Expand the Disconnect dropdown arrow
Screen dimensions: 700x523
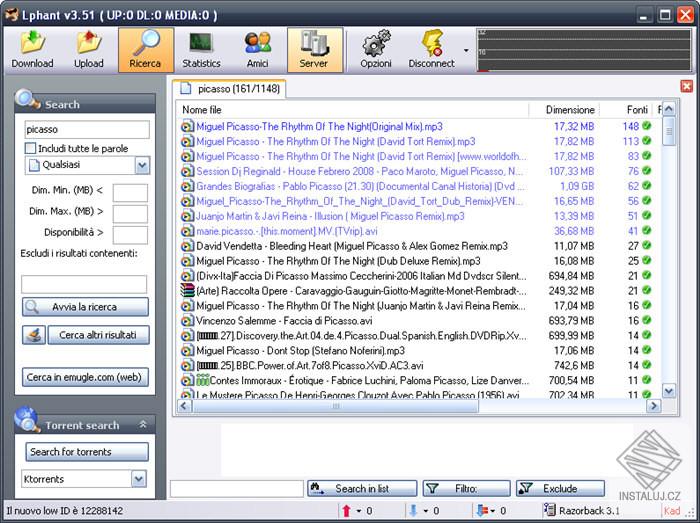(x=466, y=50)
